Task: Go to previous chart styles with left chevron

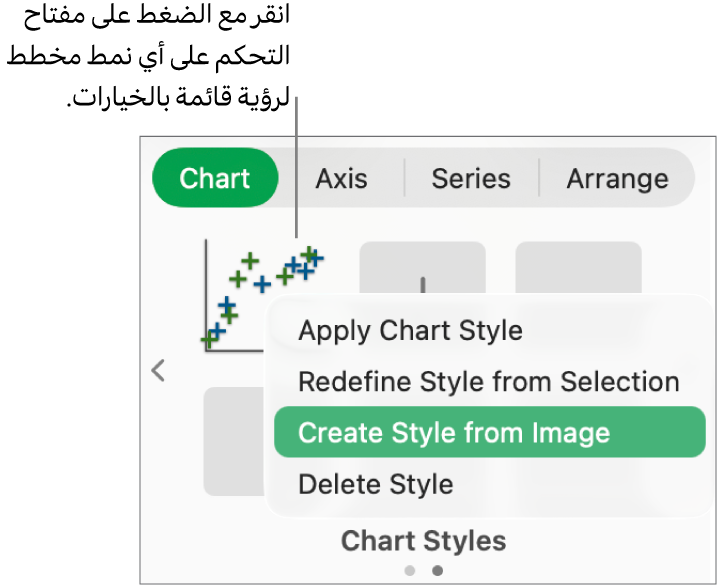Action: pos(158,371)
